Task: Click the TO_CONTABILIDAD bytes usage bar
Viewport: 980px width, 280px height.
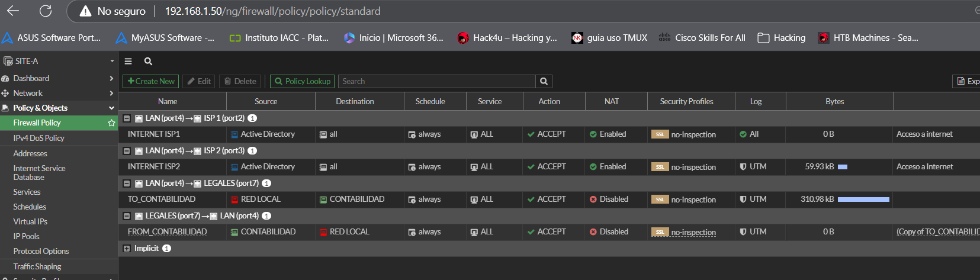Action: point(863,199)
